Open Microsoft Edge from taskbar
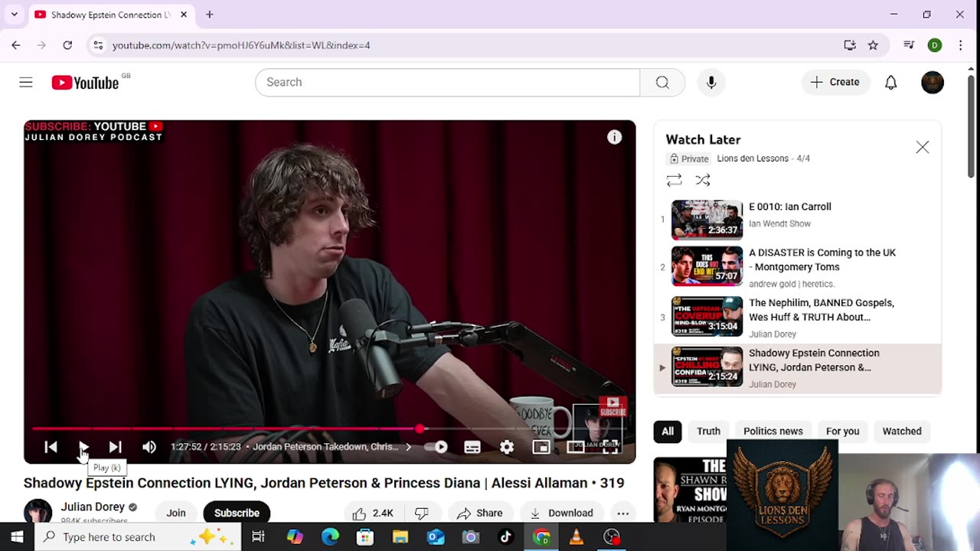The height and width of the screenshot is (551, 980). coord(330,537)
